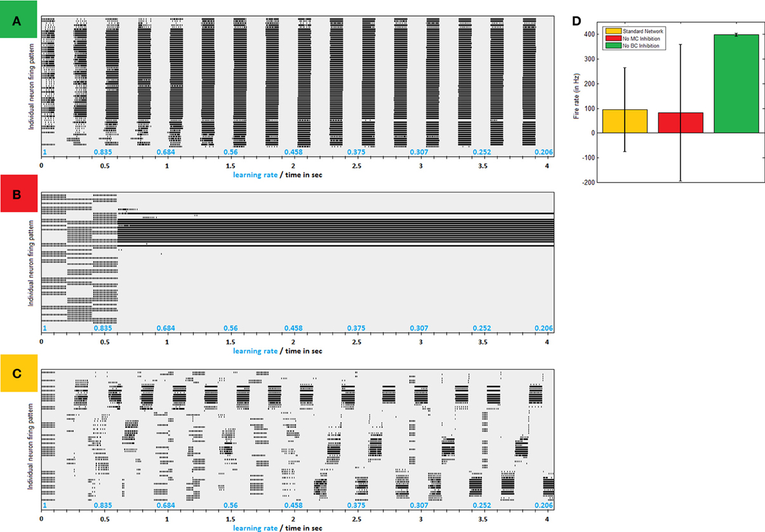Click the 3.5 time tick under panel A
The width and height of the screenshot is (765, 532).
coord(484,165)
